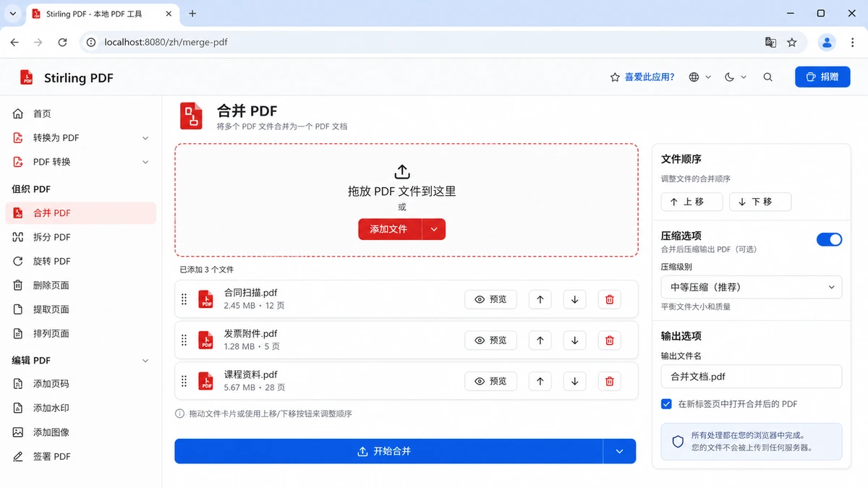The height and width of the screenshot is (488, 868).
Task: Open a new browser tab with plus
Action: point(192,14)
